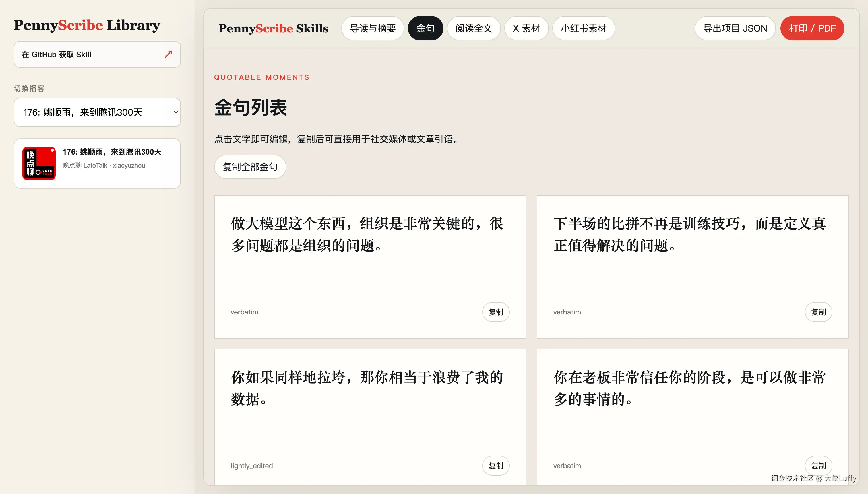The width and height of the screenshot is (868, 494).
Task: Click the QUOTABLE MOMENTS section label
Action: pos(262,77)
